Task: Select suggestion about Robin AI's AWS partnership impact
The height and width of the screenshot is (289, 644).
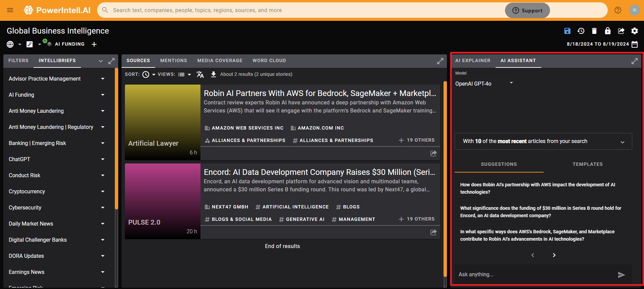Action: click(543, 188)
